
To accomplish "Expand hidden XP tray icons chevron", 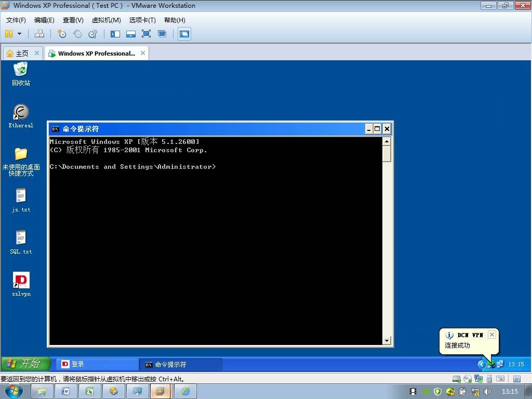I will tap(482, 364).
